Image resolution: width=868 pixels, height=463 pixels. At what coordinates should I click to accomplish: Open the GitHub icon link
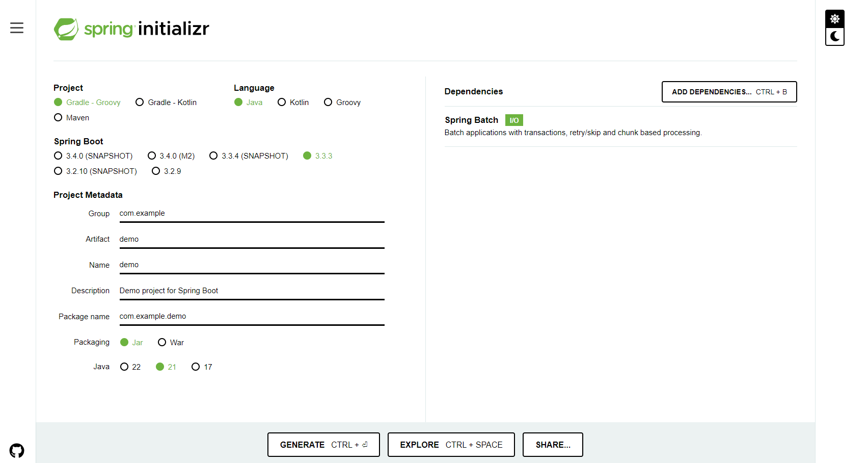[x=17, y=451]
